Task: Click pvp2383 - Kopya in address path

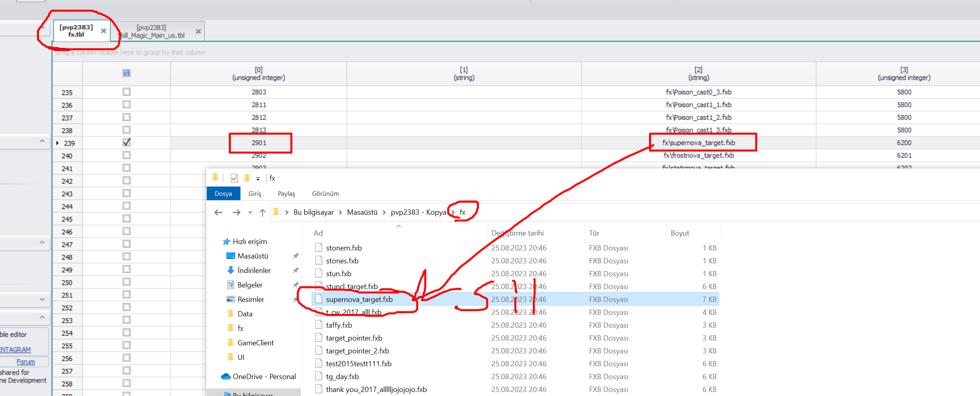Action: pos(418,212)
